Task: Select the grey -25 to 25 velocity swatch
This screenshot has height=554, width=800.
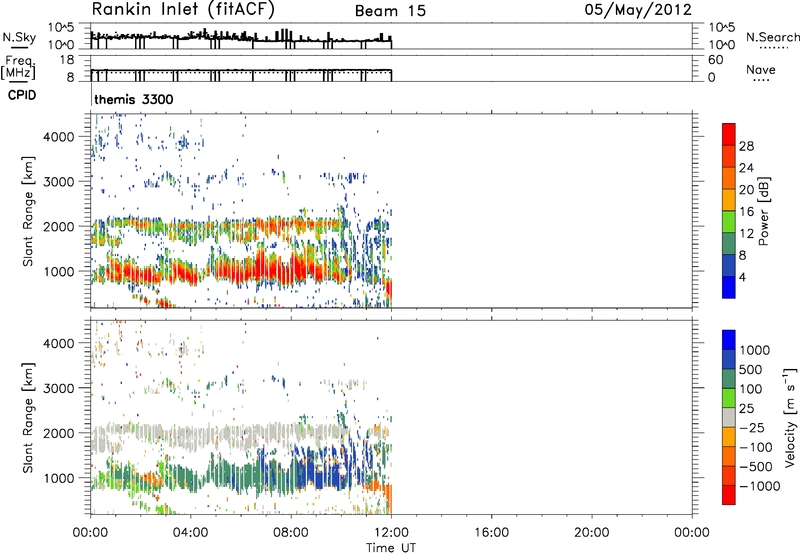Action: (729, 418)
